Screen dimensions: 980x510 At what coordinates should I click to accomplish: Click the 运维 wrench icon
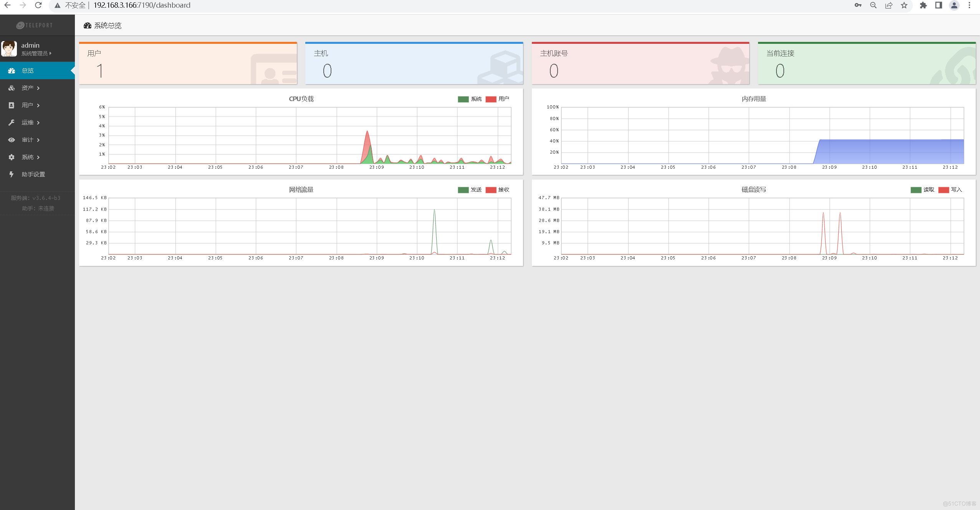click(12, 123)
